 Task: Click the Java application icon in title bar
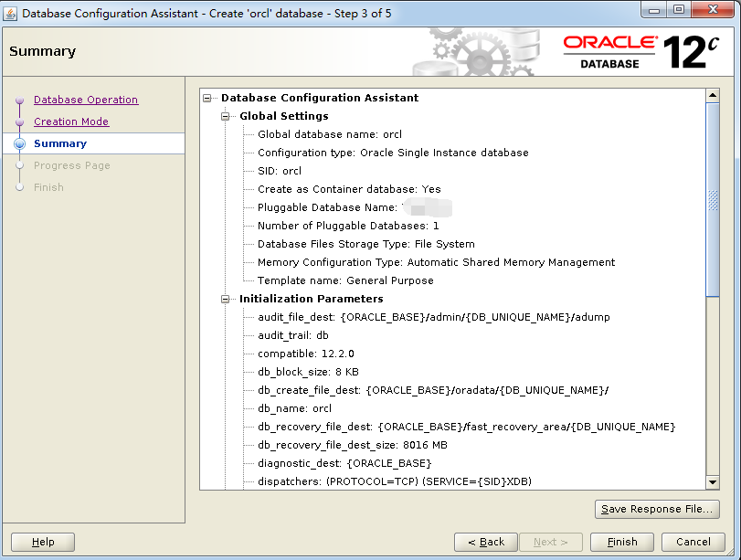pos(10,13)
